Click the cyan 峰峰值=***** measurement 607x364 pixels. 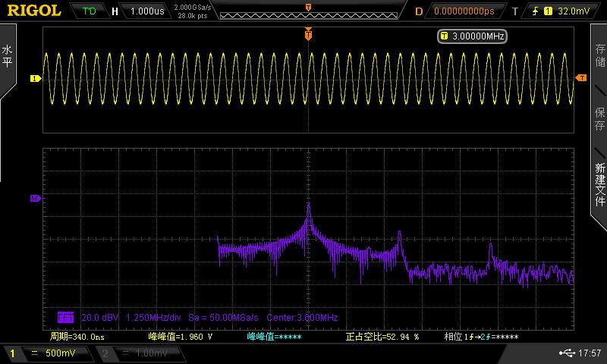coord(274,337)
